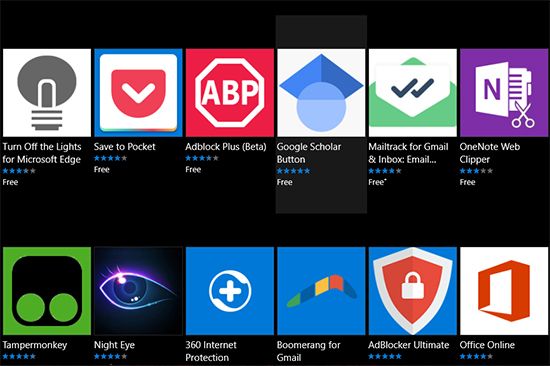Click the star rating under Save to Pocket
Image resolution: width=550 pixels, height=366 pixels.
coord(110,158)
